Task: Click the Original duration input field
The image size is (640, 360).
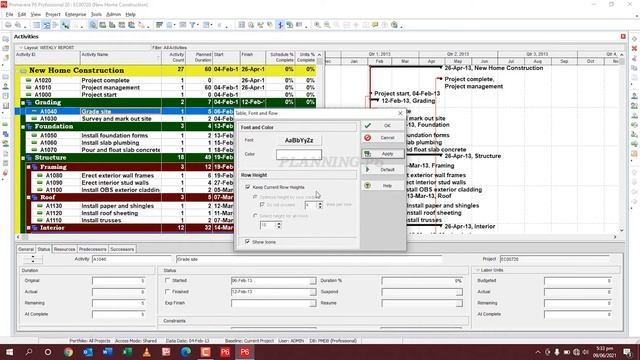Action: click(x=118, y=281)
